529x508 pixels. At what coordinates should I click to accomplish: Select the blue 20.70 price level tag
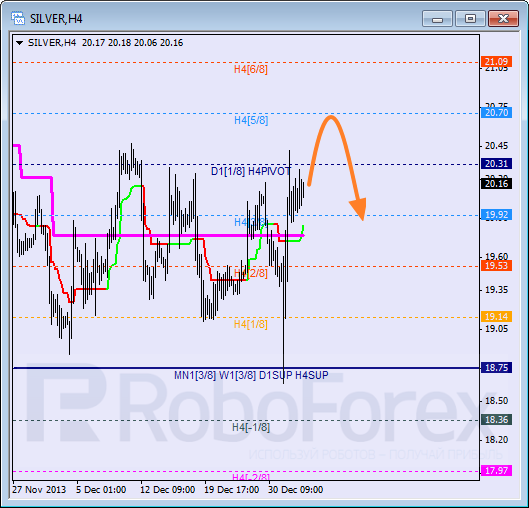496,113
